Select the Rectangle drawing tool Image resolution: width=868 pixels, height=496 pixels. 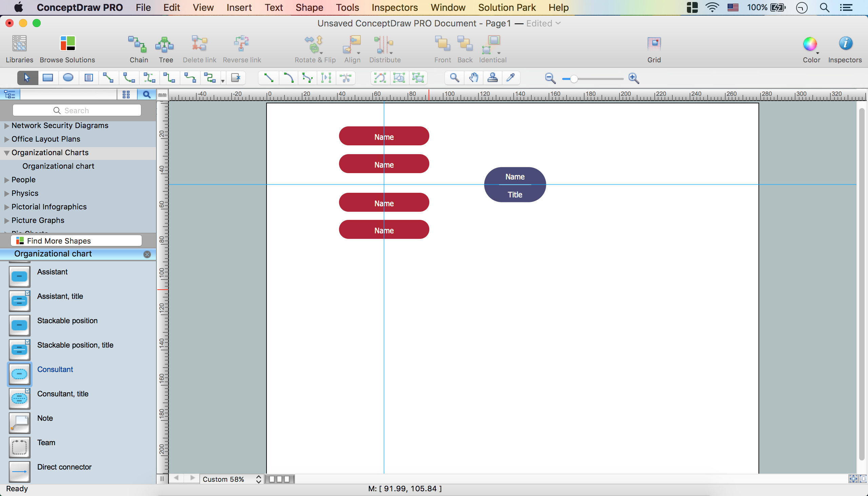[x=48, y=78]
